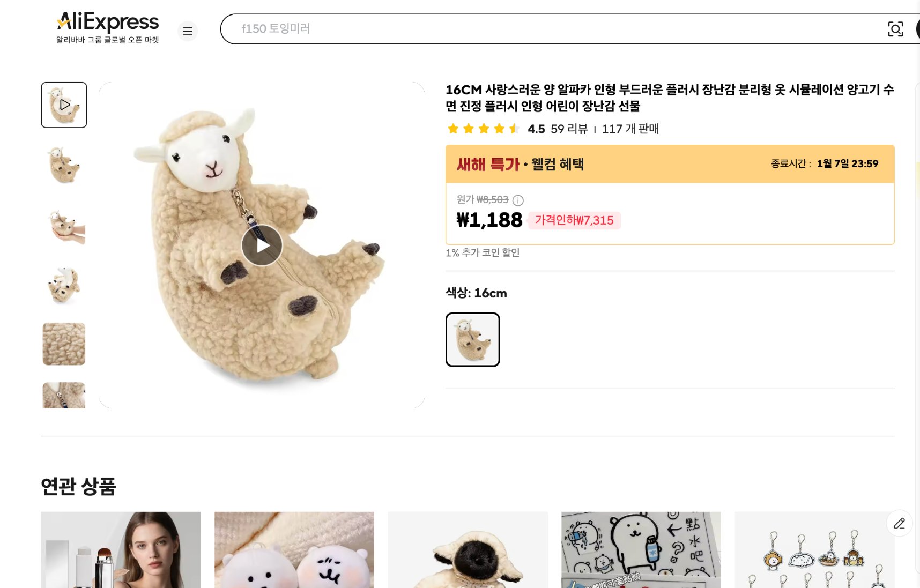View the fleece texture close-up thumbnail
The image size is (920, 588).
point(64,344)
